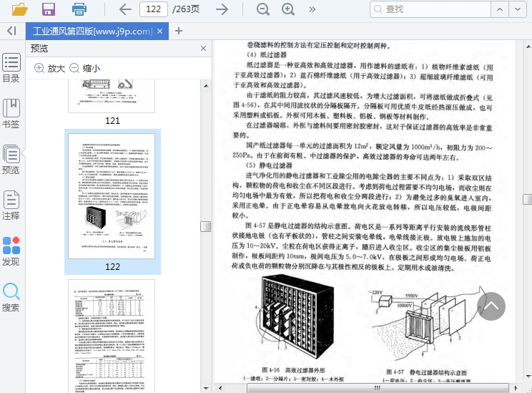532x393 pixels.
Task: Open the 书签 bookmarks panel
Action: pyautogui.click(x=11, y=114)
